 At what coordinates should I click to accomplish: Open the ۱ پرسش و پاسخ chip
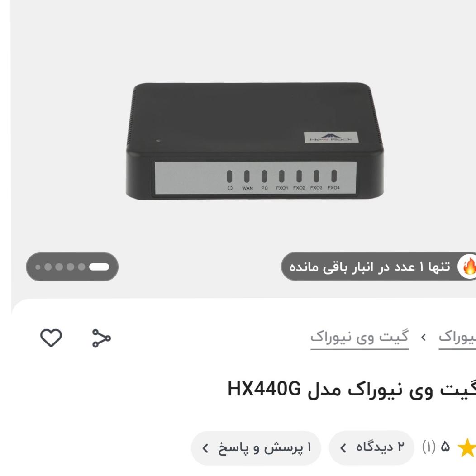(x=256, y=448)
